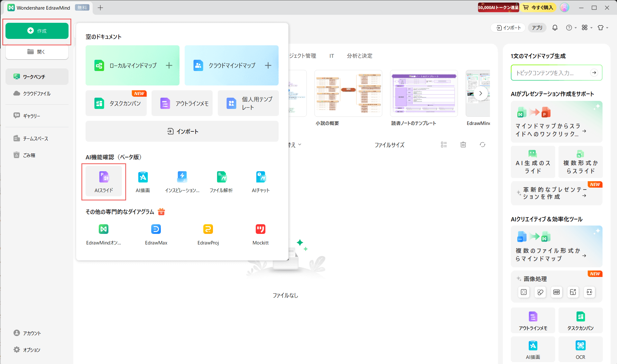Open アウトラインメモ card in right panel

click(x=533, y=320)
